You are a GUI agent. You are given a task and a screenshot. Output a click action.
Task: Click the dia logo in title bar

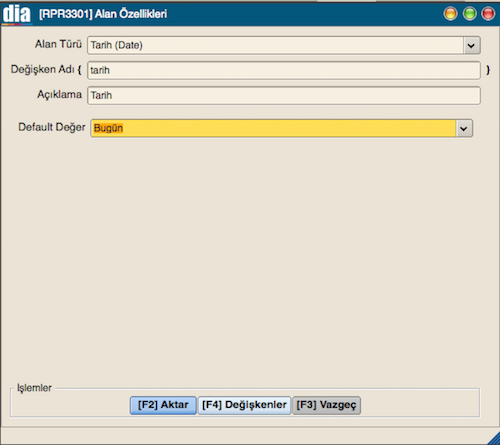(x=17, y=14)
